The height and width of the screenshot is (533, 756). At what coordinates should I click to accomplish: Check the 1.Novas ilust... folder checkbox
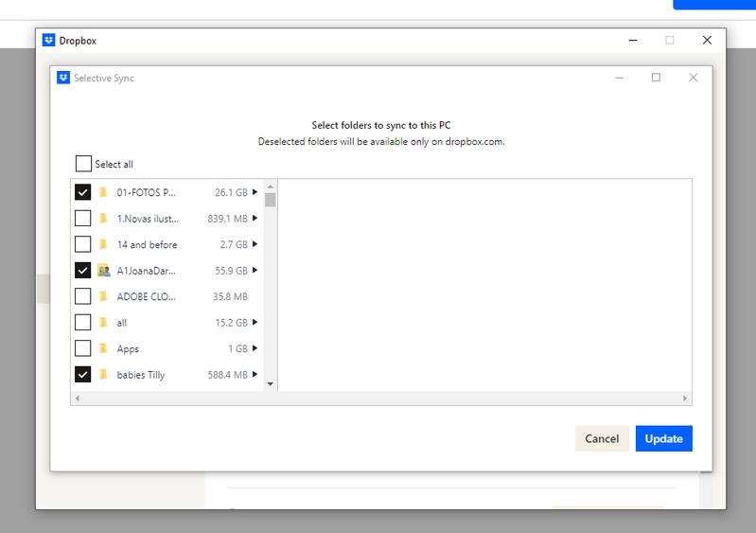pyautogui.click(x=83, y=218)
